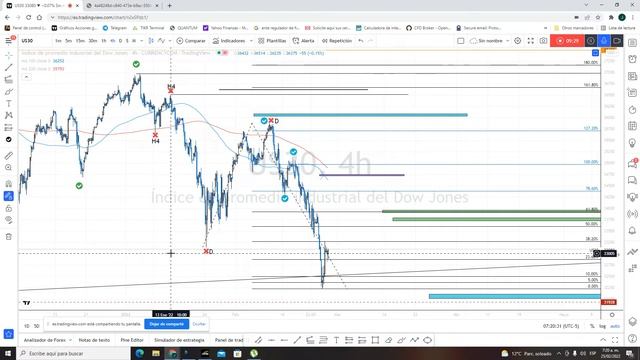Select the trend line drawing tool
This screenshot has width=640, height=360.
[x=9, y=67]
